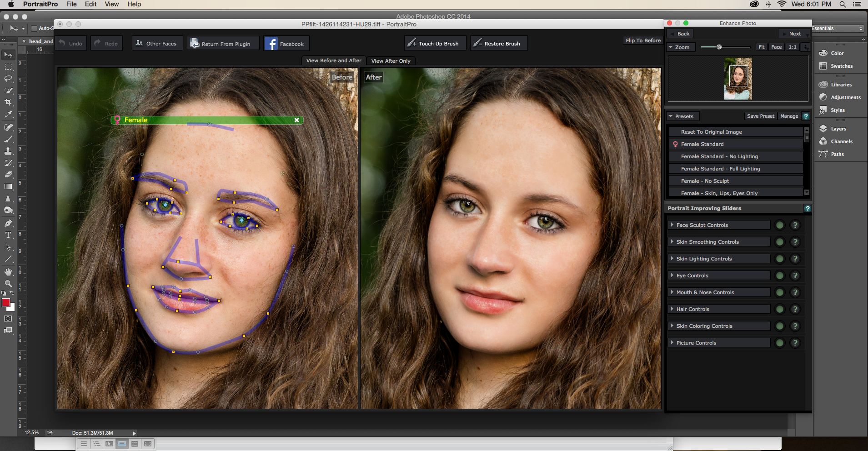
Task: Toggle Skin Lighting Controls green on/off button
Action: (x=780, y=259)
